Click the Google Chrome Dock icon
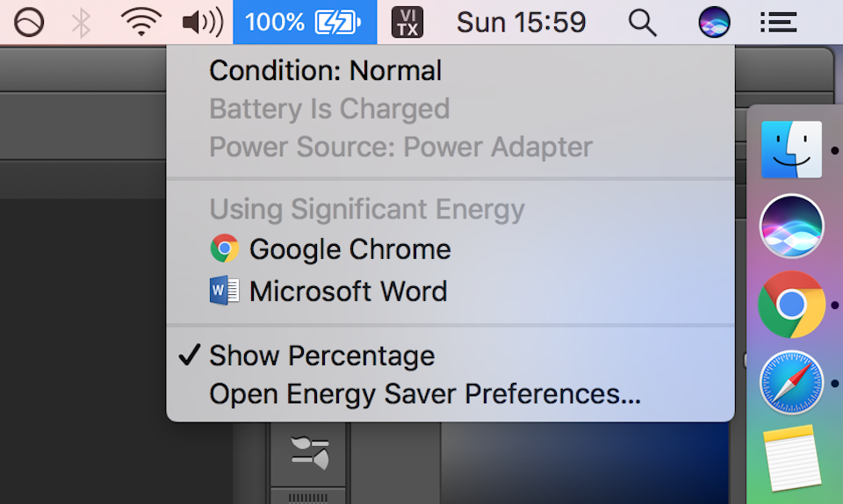This screenshot has height=504, width=843. (791, 305)
